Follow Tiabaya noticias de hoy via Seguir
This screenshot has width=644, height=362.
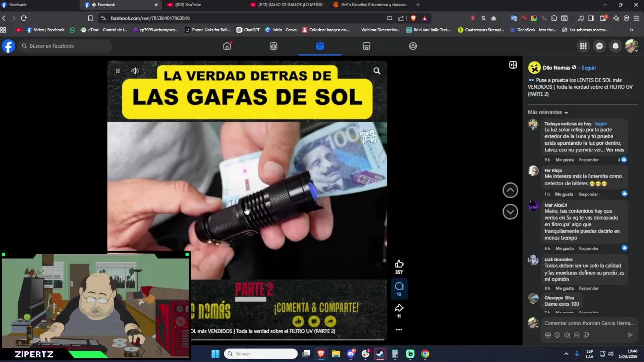(601, 124)
